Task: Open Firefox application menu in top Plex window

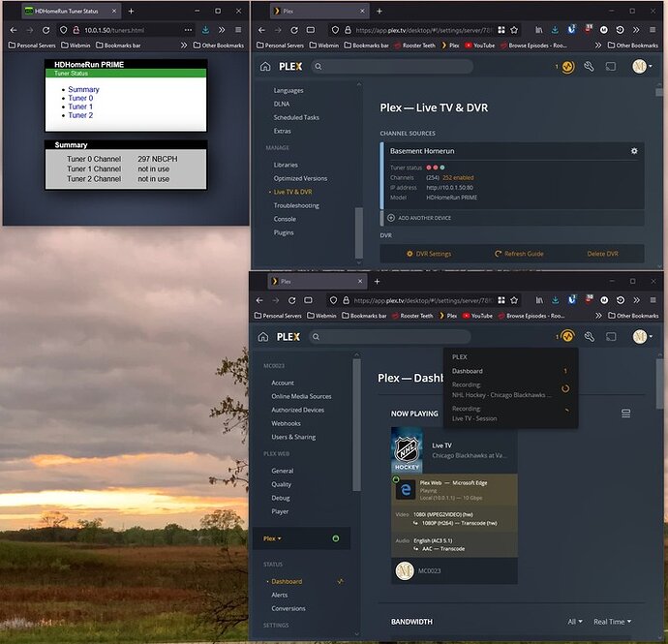Action: point(653,30)
